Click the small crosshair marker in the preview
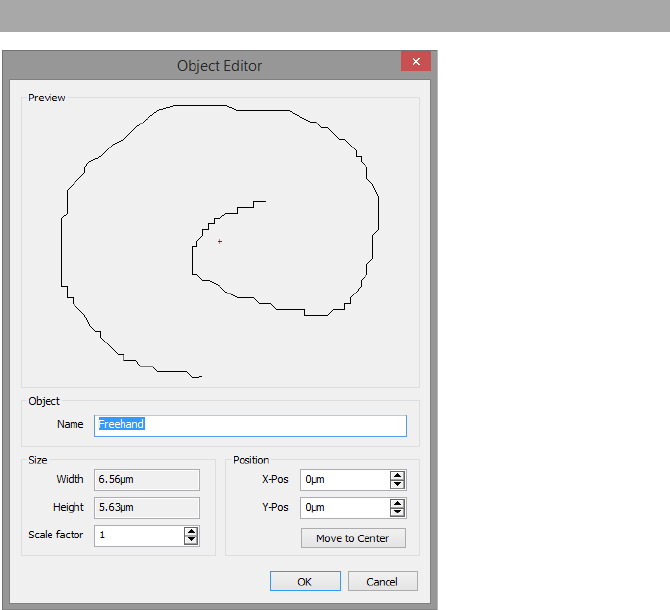This screenshot has width=670, height=610. (x=219, y=241)
